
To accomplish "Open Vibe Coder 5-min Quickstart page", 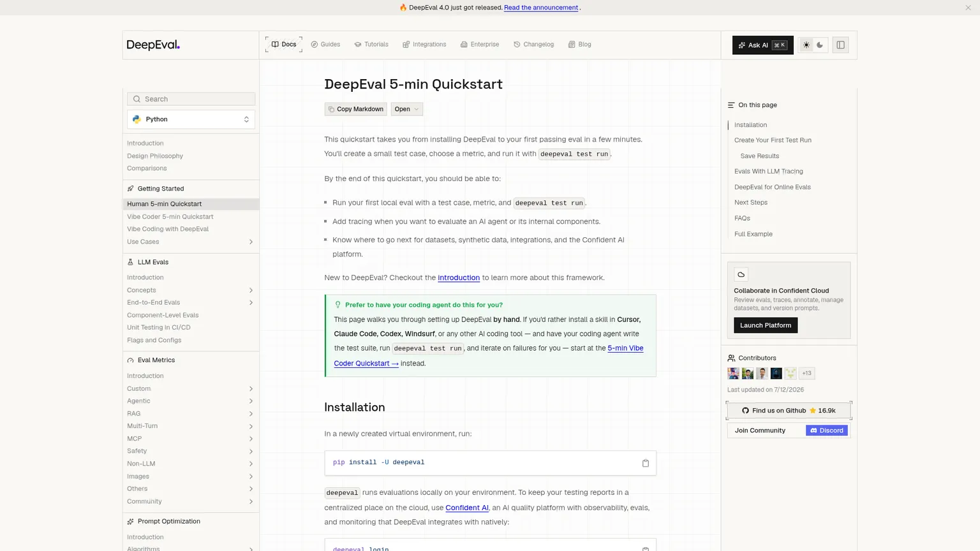I will coord(170,217).
